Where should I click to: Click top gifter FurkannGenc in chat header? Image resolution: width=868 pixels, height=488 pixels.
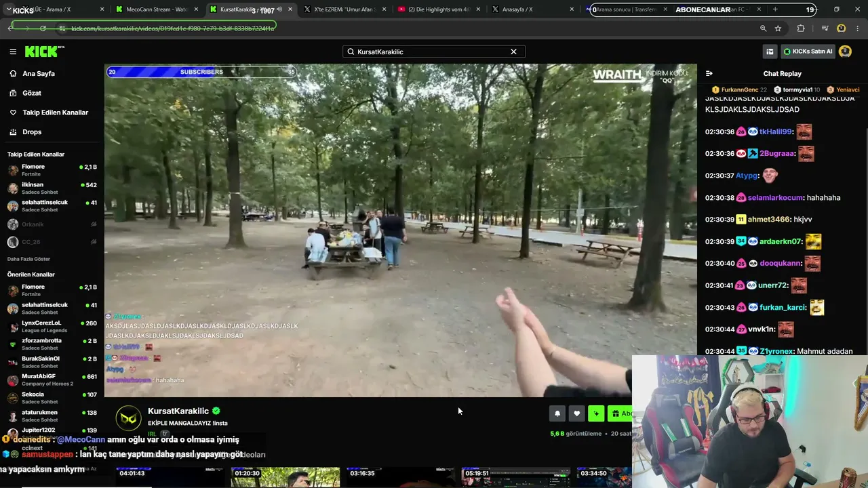click(740, 89)
